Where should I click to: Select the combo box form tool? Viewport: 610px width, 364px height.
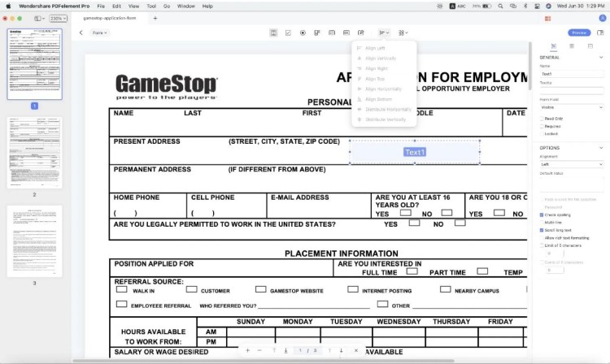click(x=317, y=33)
